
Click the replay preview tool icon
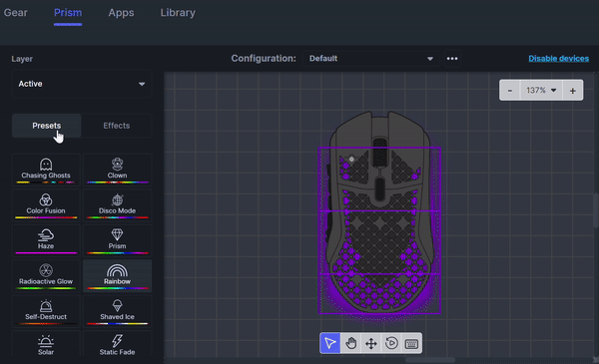coord(391,343)
